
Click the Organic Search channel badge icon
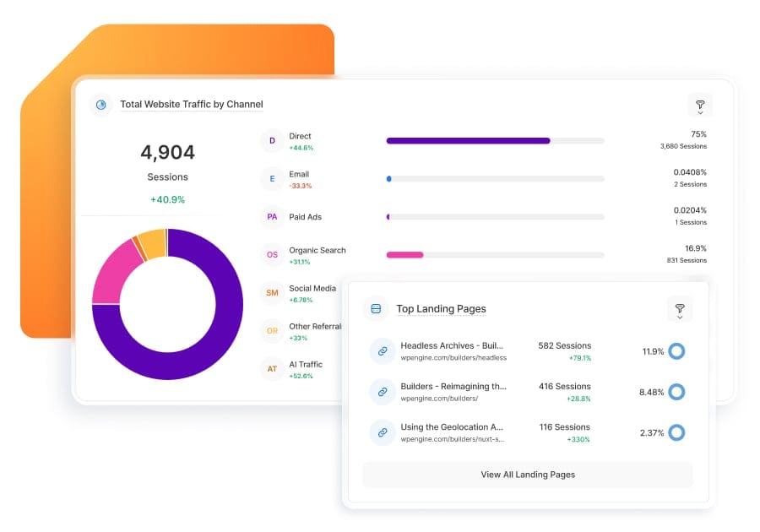pyautogui.click(x=271, y=254)
